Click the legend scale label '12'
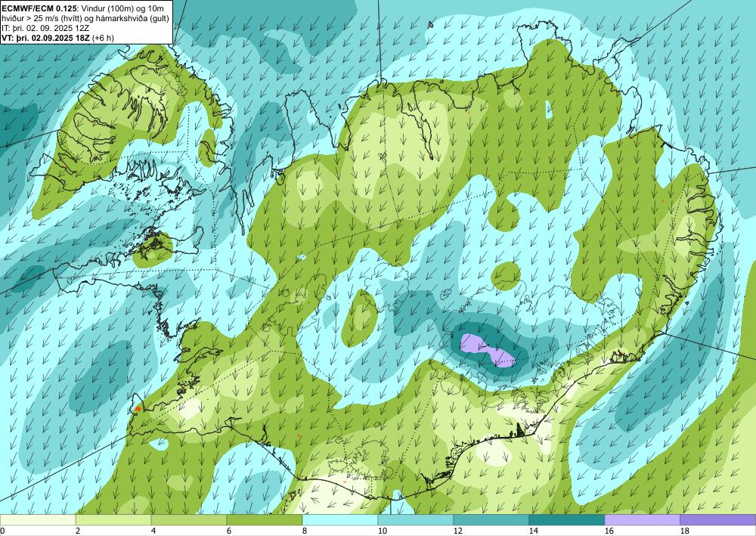 [x=458, y=531]
